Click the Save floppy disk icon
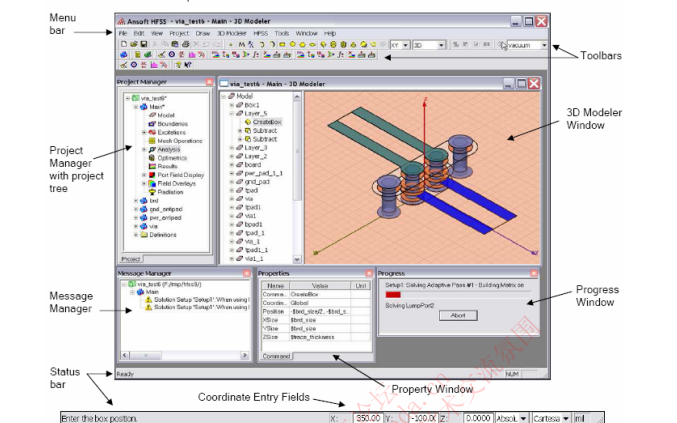Image resolution: width=677 pixels, height=423 pixels. [x=144, y=44]
